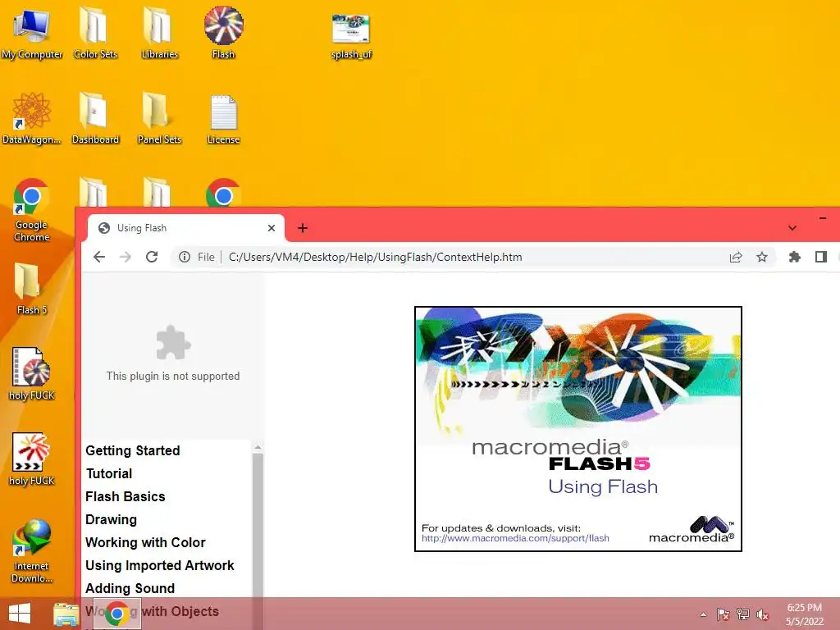Follow the macromedia.com support link
This screenshot has width=840, height=630.
tap(515, 538)
